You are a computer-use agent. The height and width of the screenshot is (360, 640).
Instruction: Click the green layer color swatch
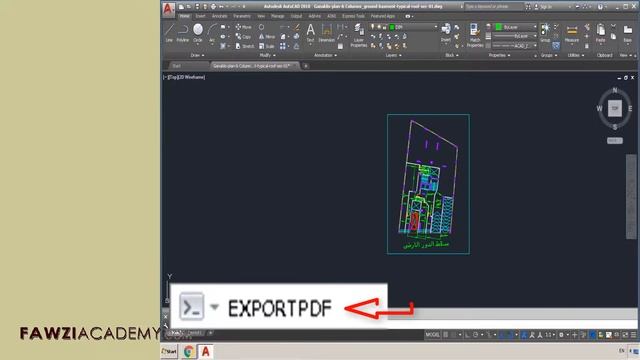click(x=392, y=27)
